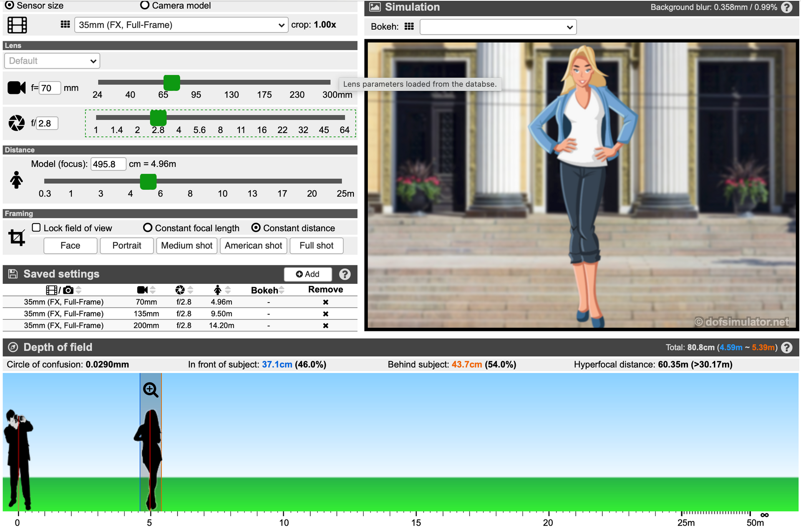Click the Bokeh grid picker icon
The height and width of the screenshot is (532, 801).
[409, 27]
